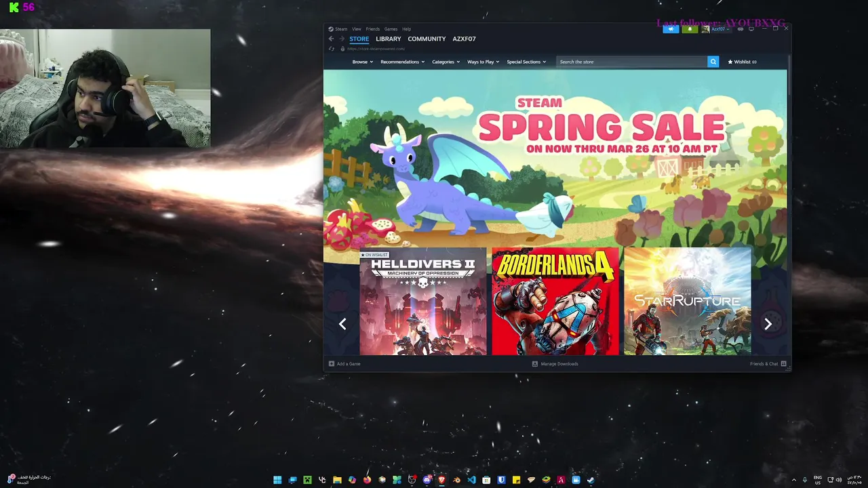The height and width of the screenshot is (488, 868).
Task: Open the weather widget on taskbar
Action: (28, 479)
